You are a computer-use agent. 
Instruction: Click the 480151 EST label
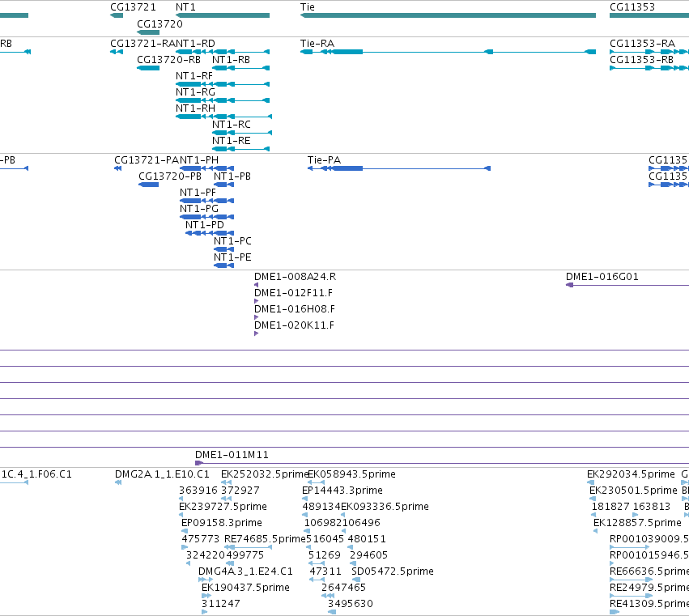click(367, 540)
